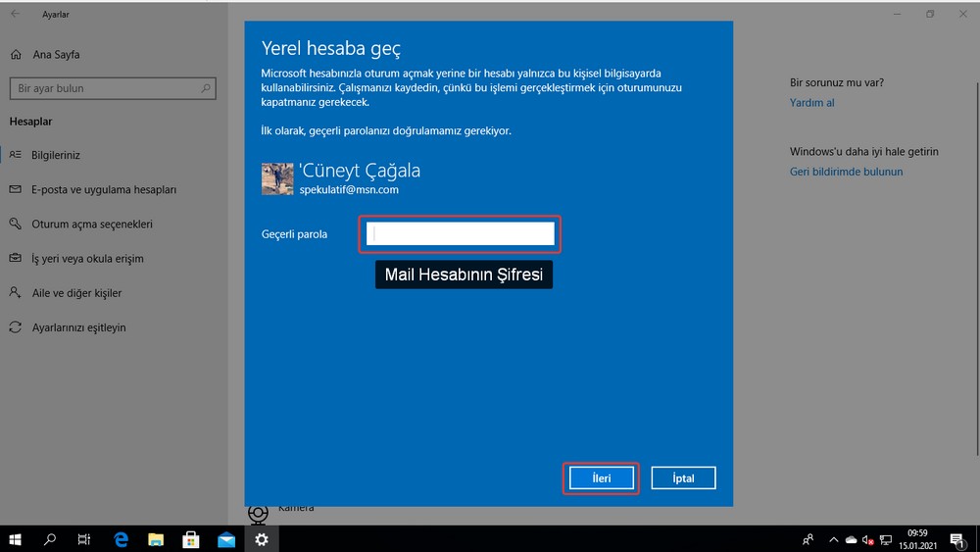Open the Windows Start menu
Screen dimensions: 980x552
click(16, 538)
